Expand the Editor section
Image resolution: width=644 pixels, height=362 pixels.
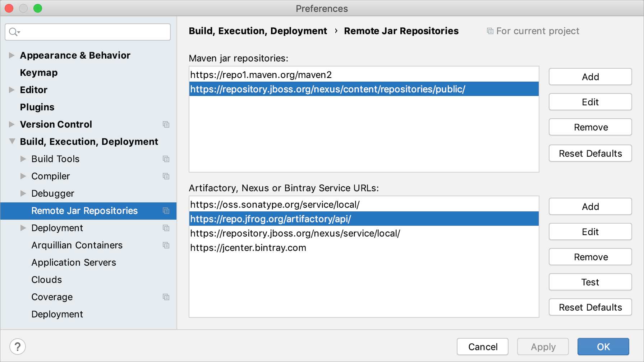pyautogui.click(x=12, y=90)
